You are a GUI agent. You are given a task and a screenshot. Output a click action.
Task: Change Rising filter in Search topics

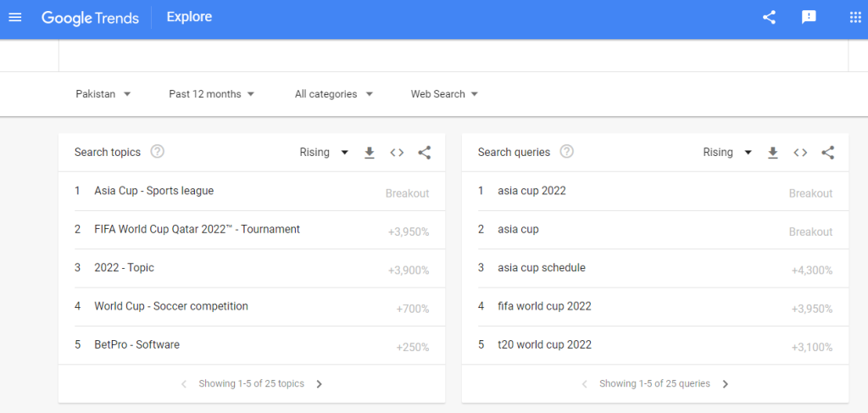click(x=324, y=153)
